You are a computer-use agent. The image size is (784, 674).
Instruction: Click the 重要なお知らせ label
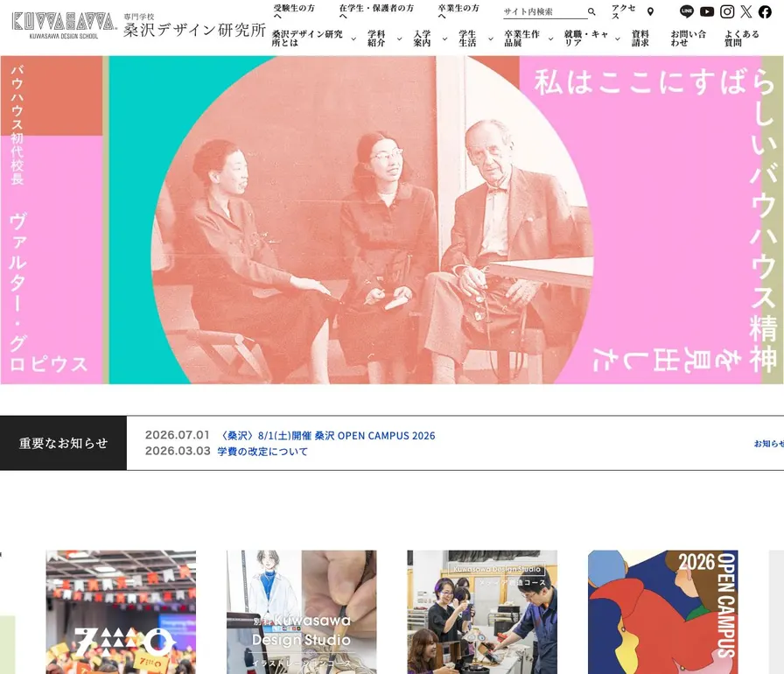pyautogui.click(x=63, y=443)
